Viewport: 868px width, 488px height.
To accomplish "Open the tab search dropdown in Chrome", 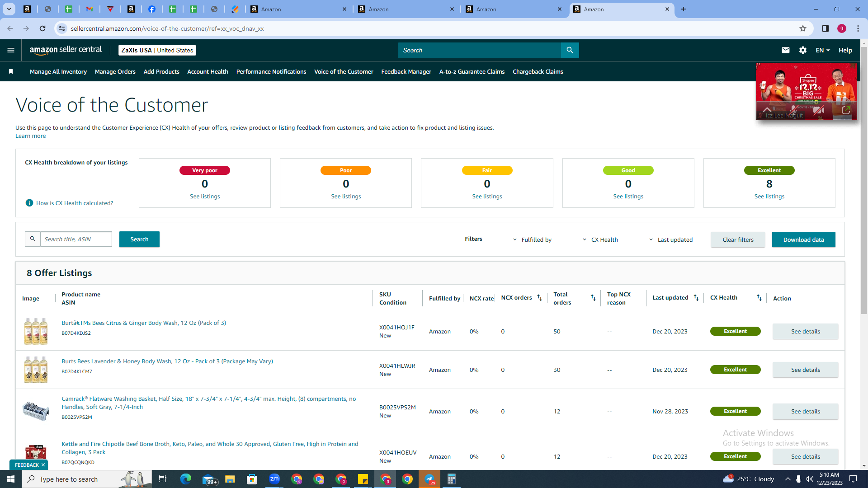I will (x=9, y=9).
